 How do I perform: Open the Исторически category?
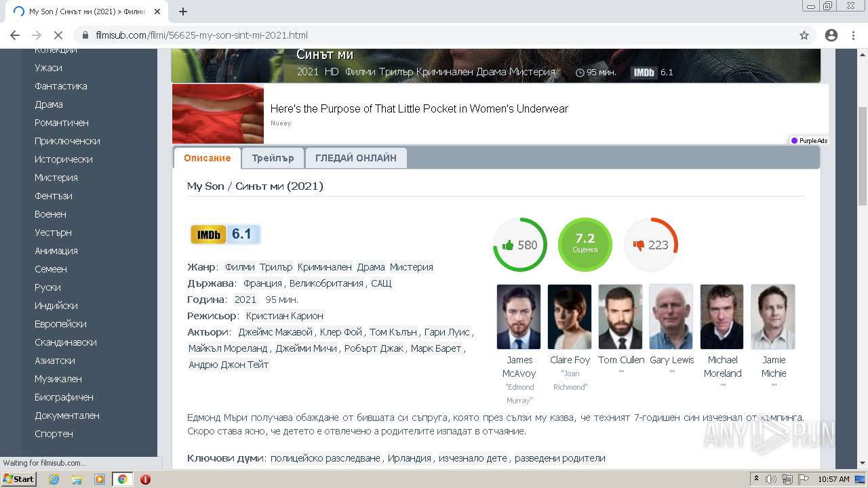coord(64,159)
